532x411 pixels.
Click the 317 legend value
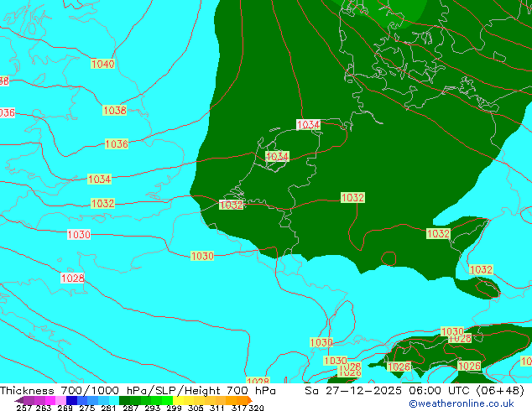(x=239, y=408)
